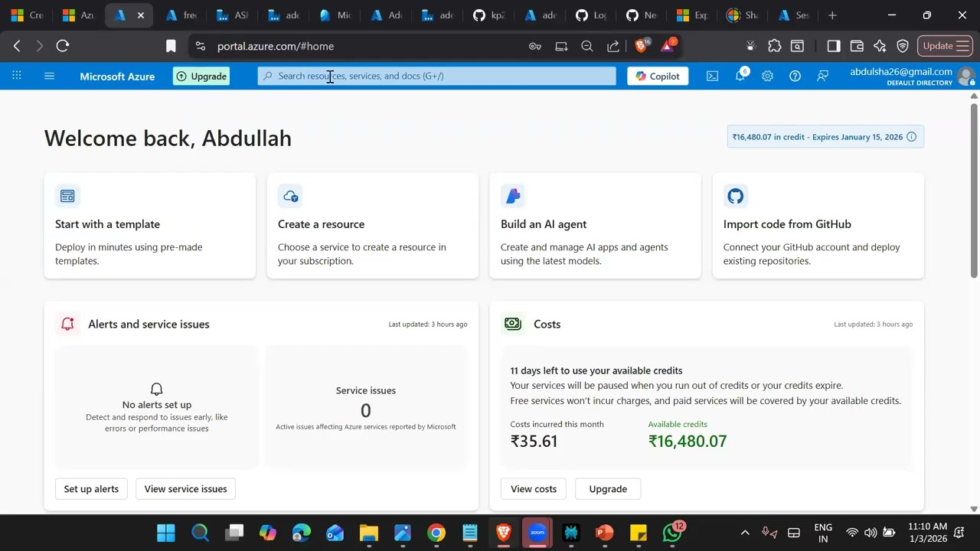Open Azure feedback icon
The image size is (980, 551).
click(x=822, y=76)
